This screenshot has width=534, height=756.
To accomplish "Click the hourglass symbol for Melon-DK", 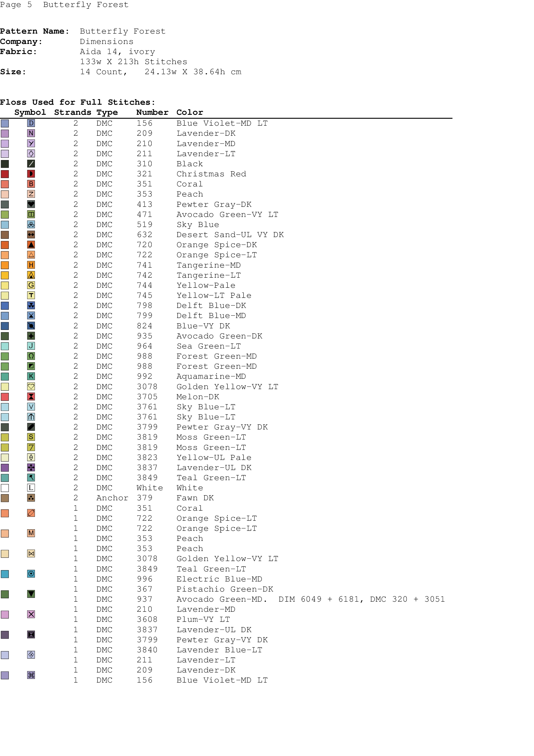I will [x=31, y=396].
